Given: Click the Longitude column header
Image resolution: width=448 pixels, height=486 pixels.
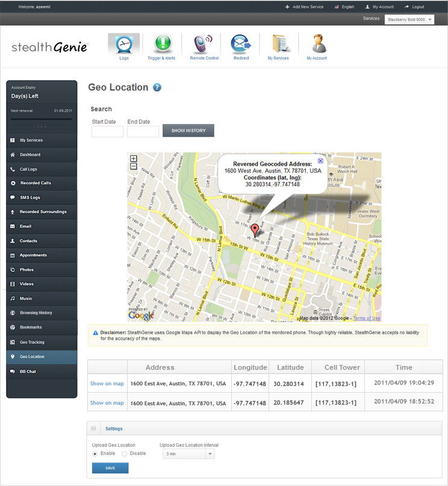Looking at the screenshot, I should (250, 367).
